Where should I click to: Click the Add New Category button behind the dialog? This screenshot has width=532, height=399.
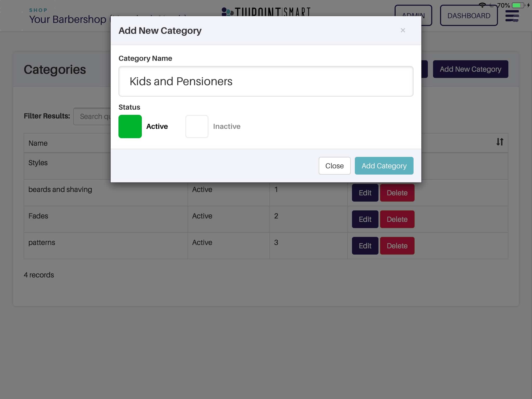[x=470, y=69]
